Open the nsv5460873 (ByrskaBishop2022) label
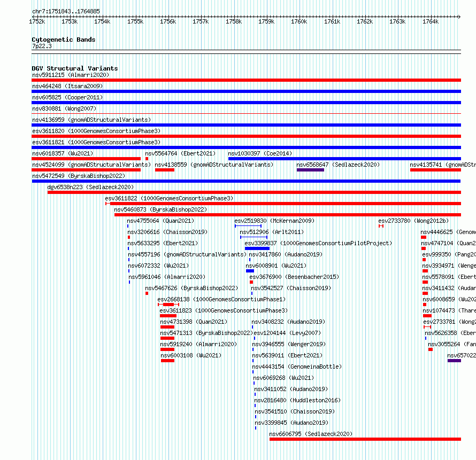Viewport: 476px width, 460px height. tap(160, 209)
